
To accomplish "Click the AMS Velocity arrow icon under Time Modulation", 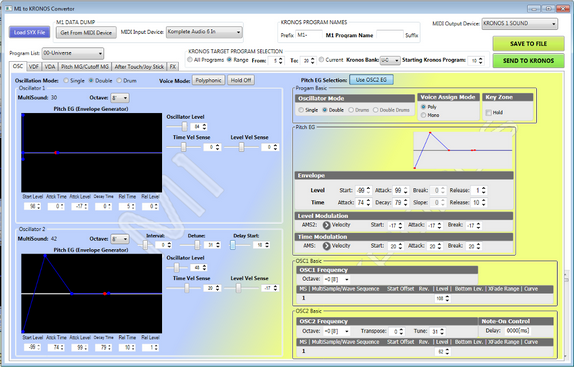I will coord(326,246).
